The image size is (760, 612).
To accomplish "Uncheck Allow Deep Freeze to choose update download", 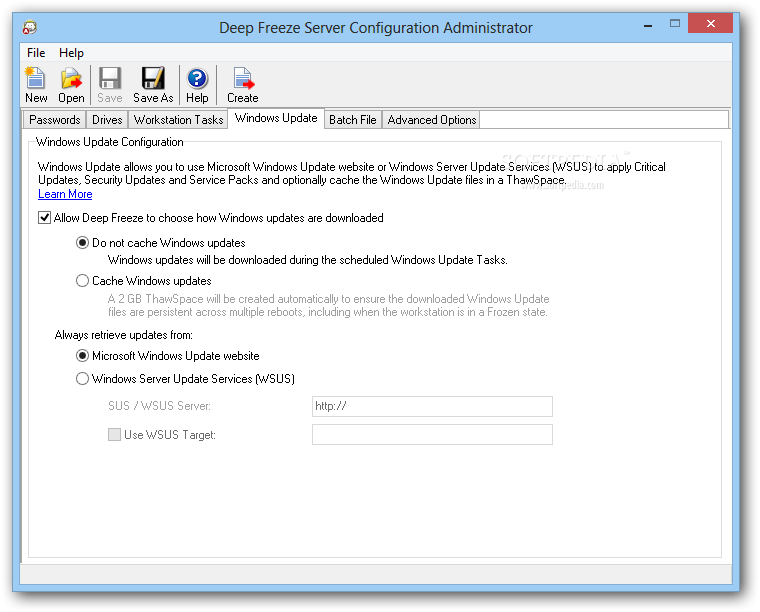I will coord(45,218).
